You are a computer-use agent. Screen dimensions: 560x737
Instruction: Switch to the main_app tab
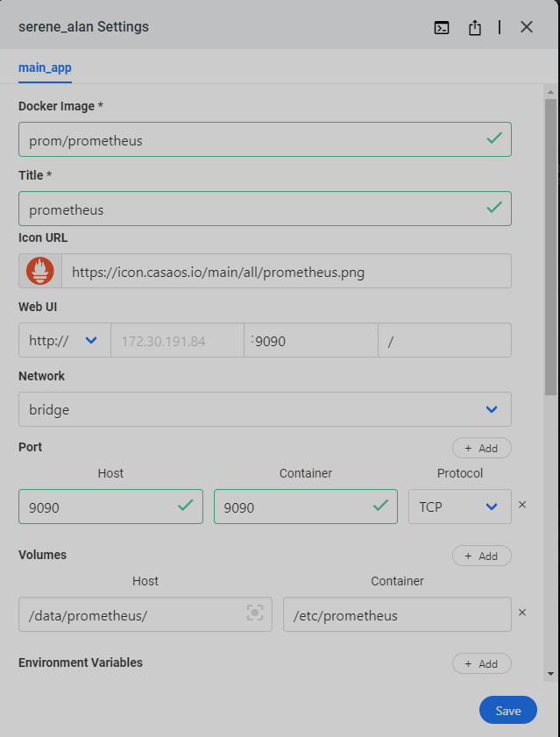(x=45, y=67)
